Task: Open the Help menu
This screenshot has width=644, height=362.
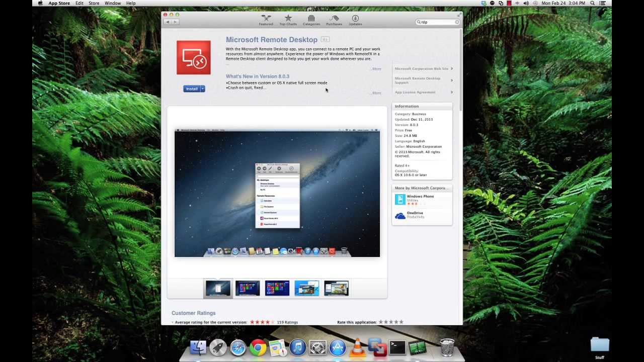Action: 131,3
